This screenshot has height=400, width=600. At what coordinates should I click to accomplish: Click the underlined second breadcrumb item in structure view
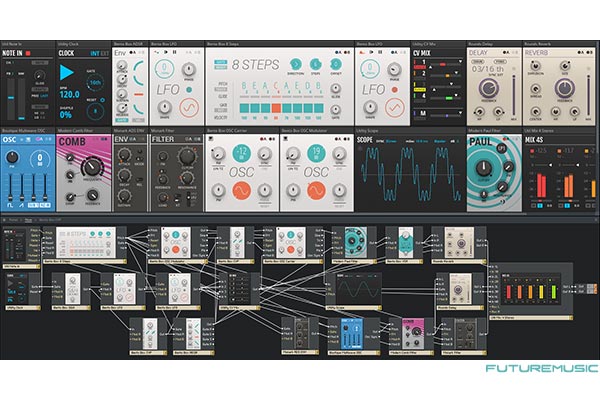28,220
